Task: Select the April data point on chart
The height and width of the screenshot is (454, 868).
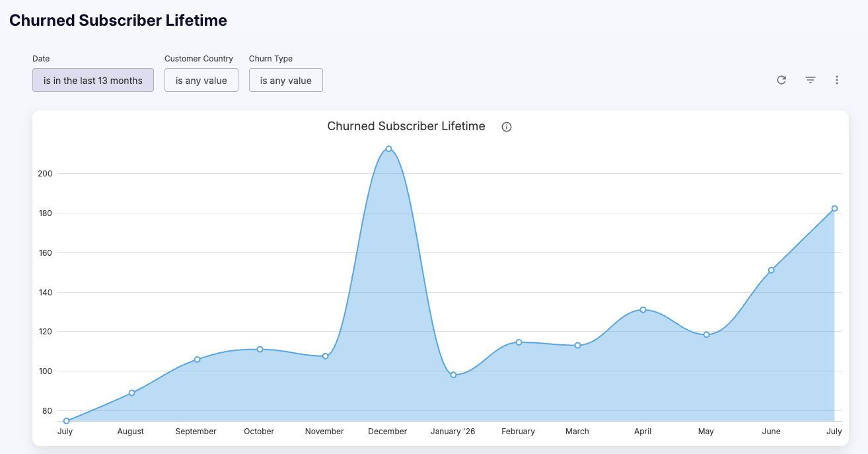Action: click(x=643, y=309)
